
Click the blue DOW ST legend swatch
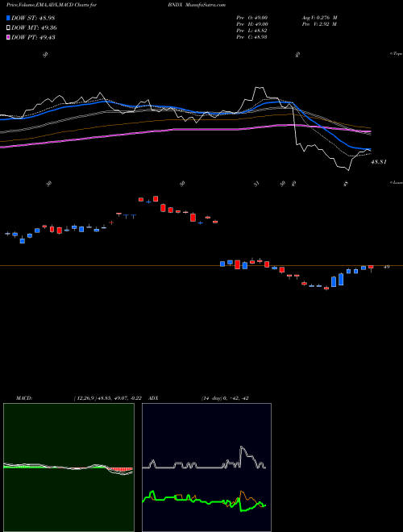[x=8, y=18]
